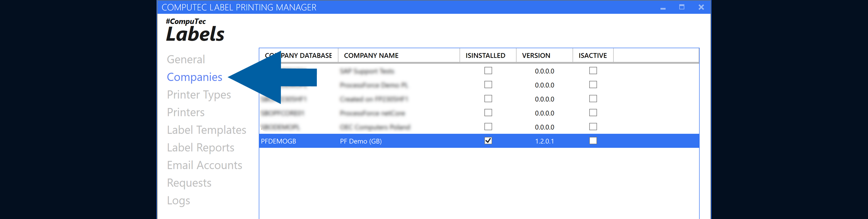Click version value 1.2.0.1

point(544,141)
